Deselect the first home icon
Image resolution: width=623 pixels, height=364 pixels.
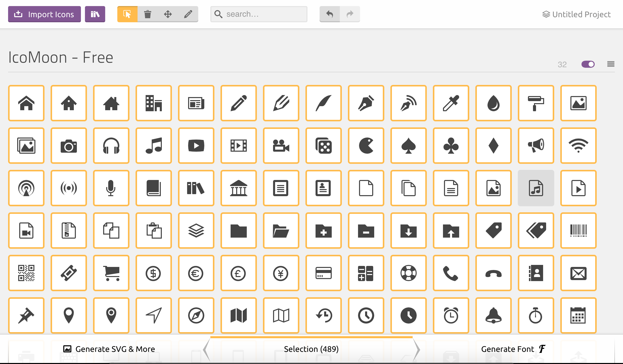click(x=26, y=103)
